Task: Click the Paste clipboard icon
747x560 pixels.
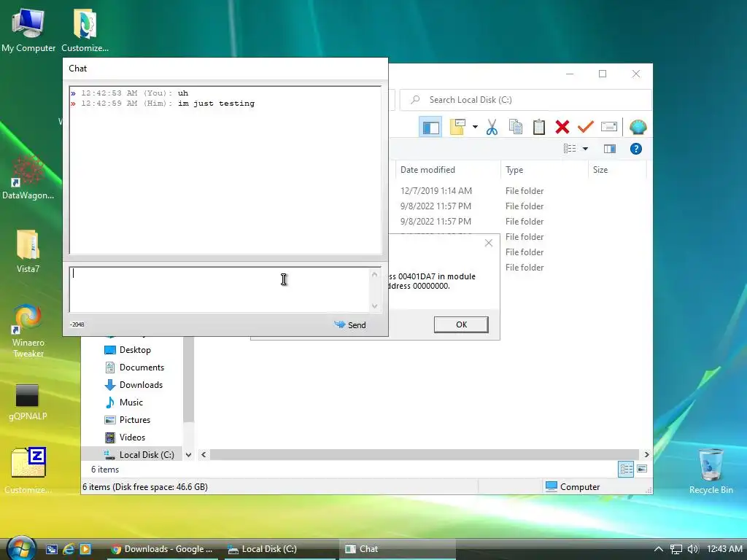Action: pyautogui.click(x=539, y=127)
